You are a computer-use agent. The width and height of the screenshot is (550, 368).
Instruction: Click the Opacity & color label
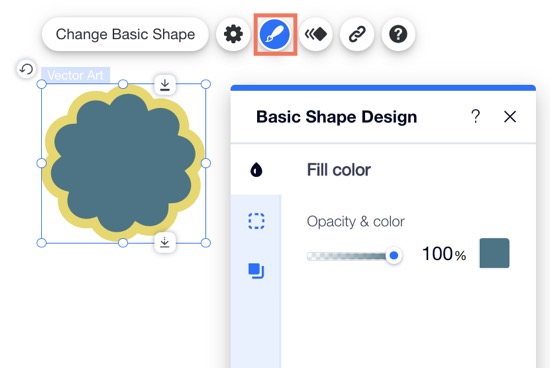356,222
